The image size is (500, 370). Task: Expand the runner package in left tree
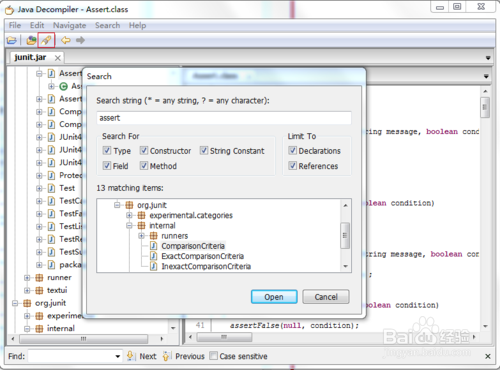click(x=27, y=278)
